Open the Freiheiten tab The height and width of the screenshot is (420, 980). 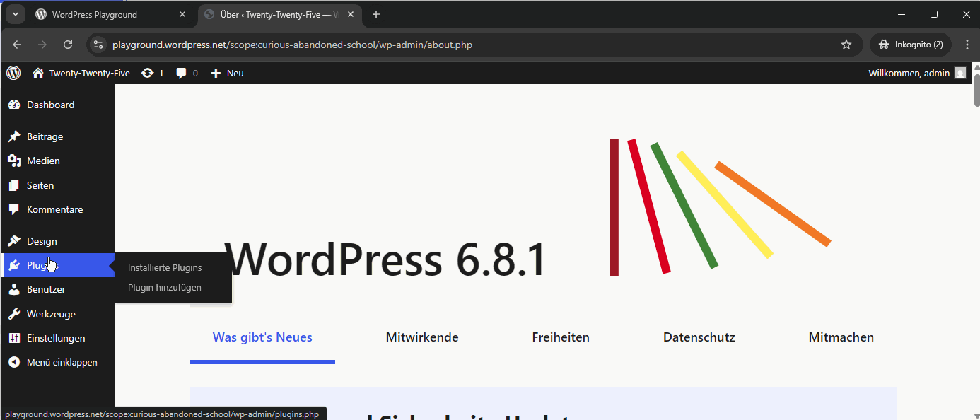(561, 338)
